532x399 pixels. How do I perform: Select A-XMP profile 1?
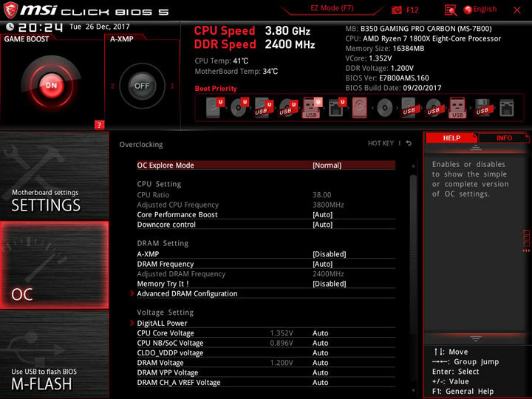[172, 86]
